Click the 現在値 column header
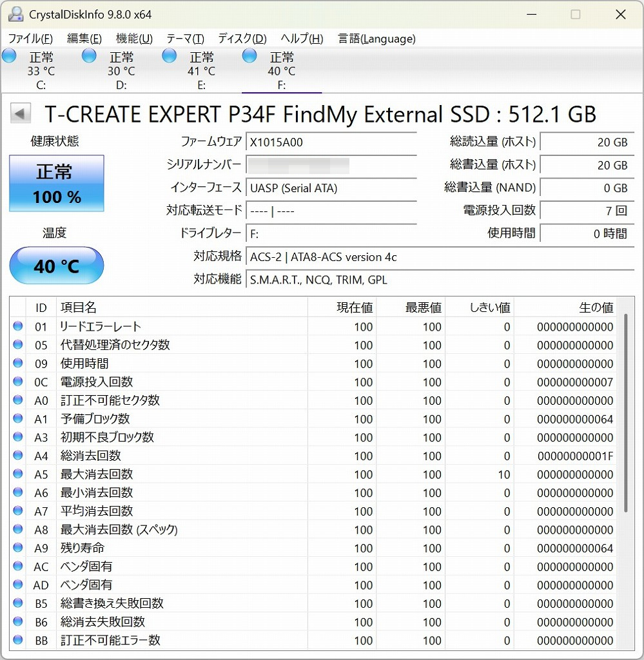Screen dimensions: 644x660 342,307
